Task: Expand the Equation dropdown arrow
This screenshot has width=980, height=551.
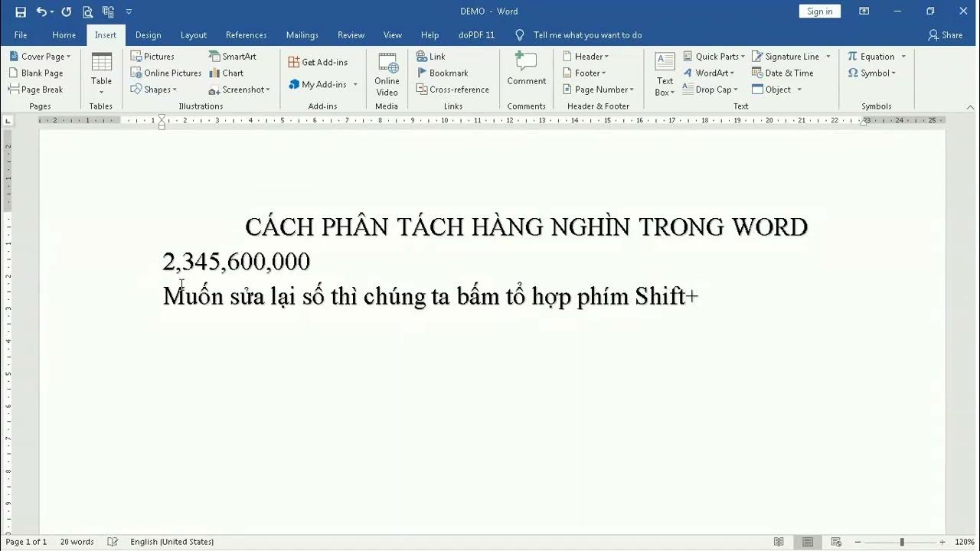Action: pyautogui.click(x=903, y=57)
